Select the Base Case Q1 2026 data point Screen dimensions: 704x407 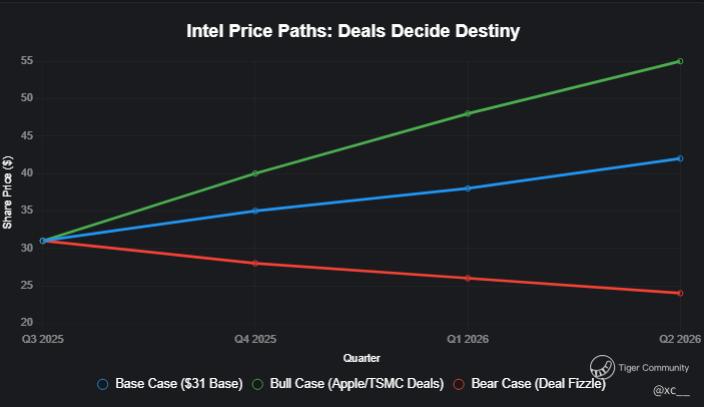(x=467, y=188)
